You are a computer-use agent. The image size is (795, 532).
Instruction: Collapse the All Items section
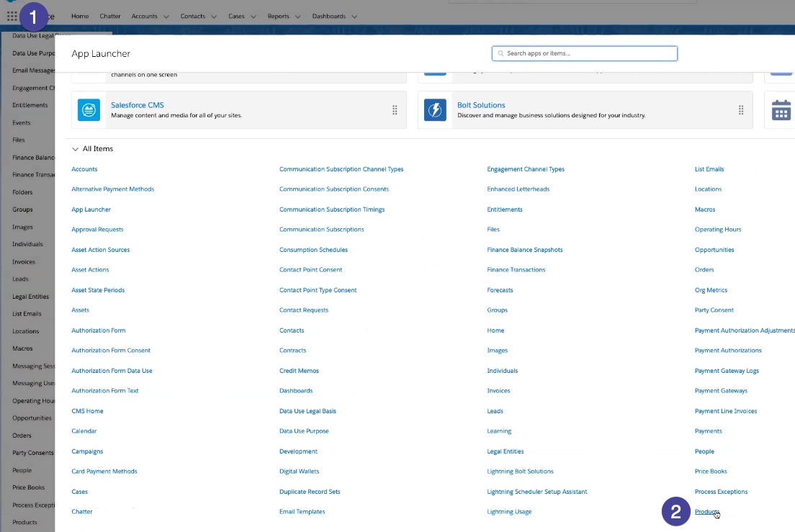[75, 149]
